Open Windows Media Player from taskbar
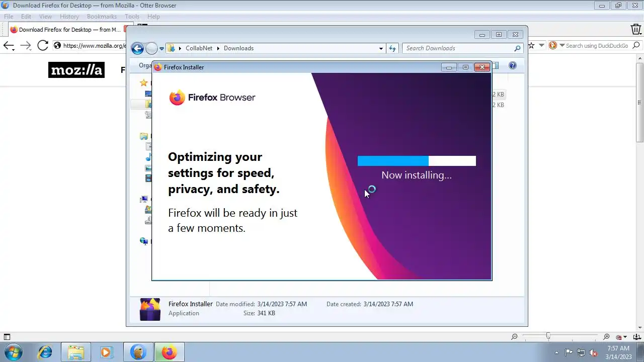The image size is (644, 362). 106,352
